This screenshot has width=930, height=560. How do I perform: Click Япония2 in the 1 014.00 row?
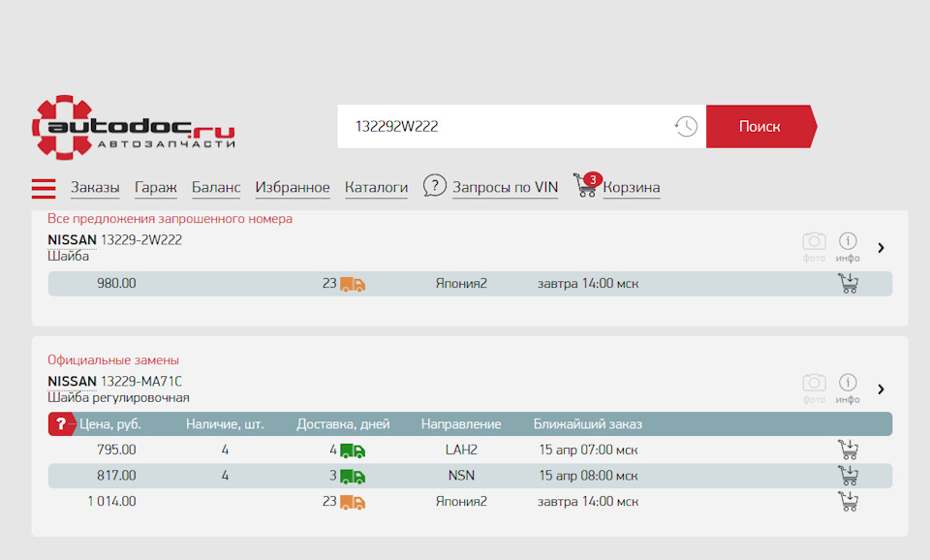(x=461, y=501)
